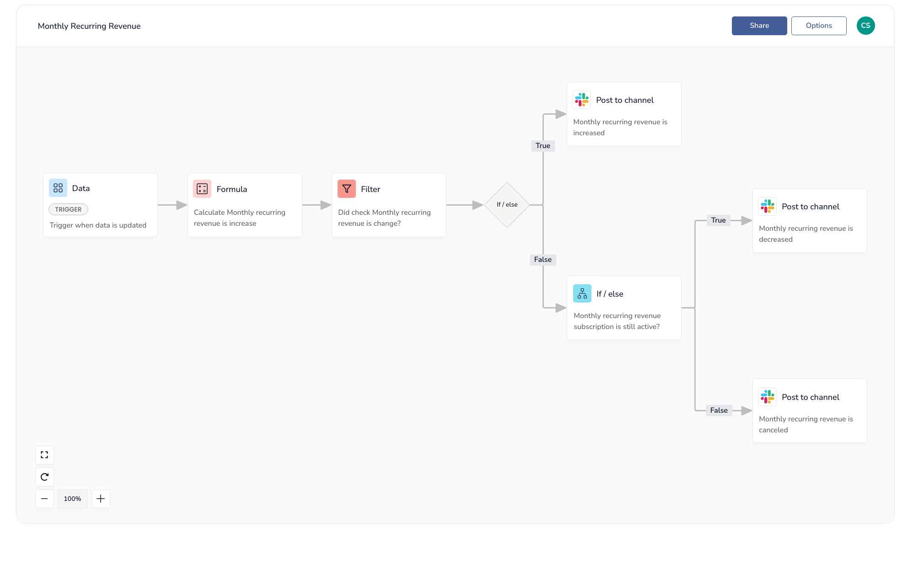Click the reset view refresh icon

44,477
